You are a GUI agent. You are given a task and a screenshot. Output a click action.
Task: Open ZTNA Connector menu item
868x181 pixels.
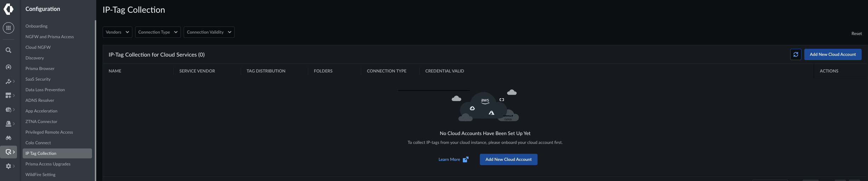[x=41, y=122]
